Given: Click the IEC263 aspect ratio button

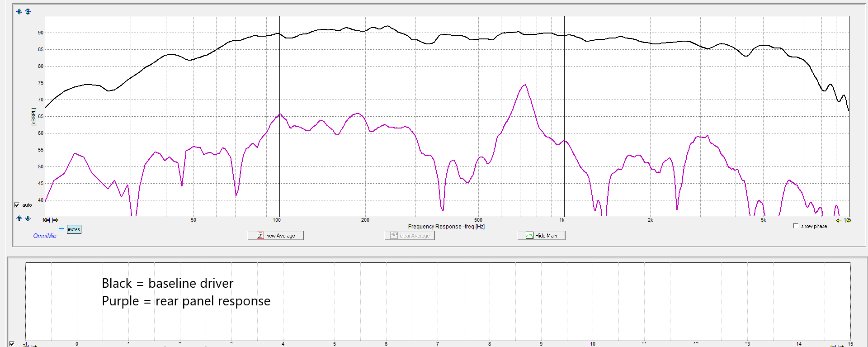Looking at the screenshot, I should coord(74,229).
